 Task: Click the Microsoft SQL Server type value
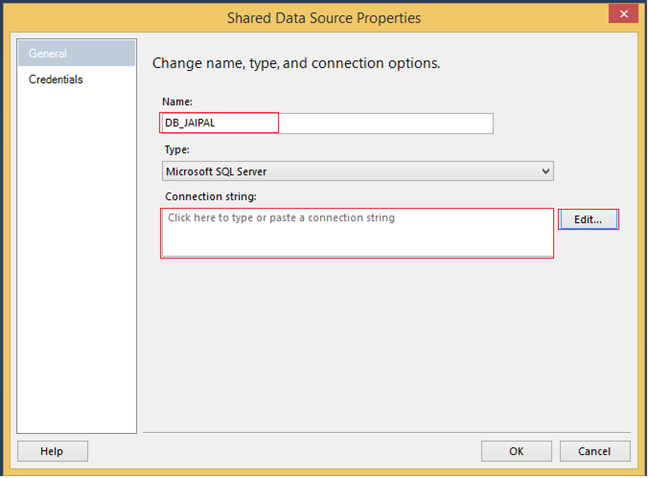coord(216,171)
